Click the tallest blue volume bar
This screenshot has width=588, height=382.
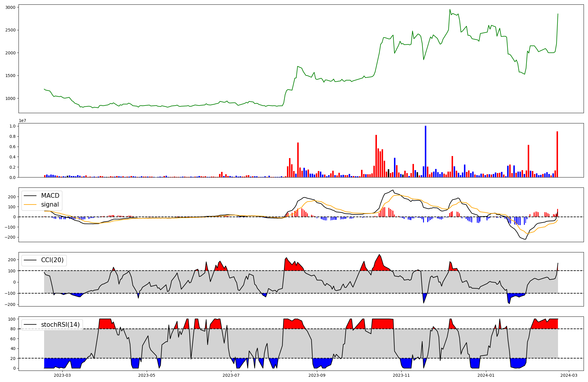[425, 151]
